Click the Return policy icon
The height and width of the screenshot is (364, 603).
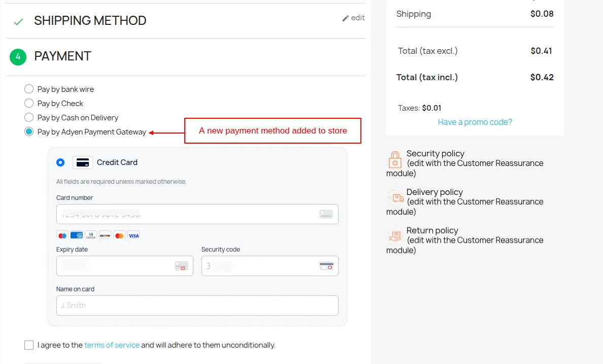pyautogui.click(x=395, y=236)
